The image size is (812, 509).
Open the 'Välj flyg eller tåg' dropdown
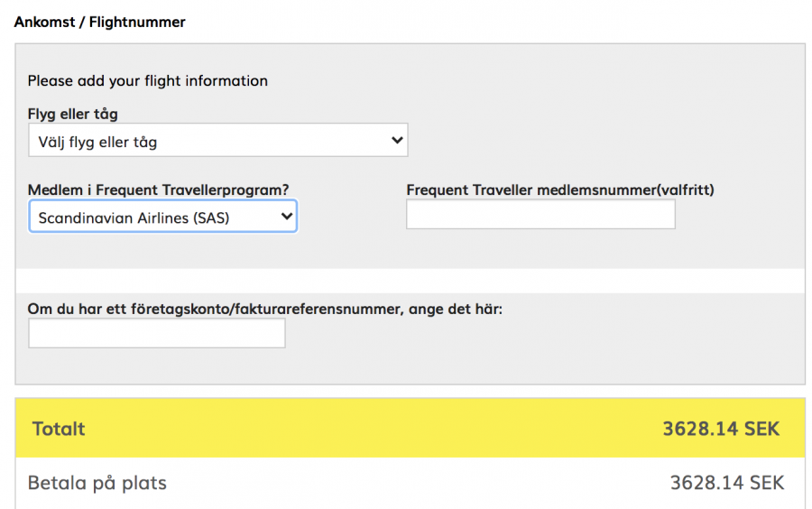click(x=217, y=141)
